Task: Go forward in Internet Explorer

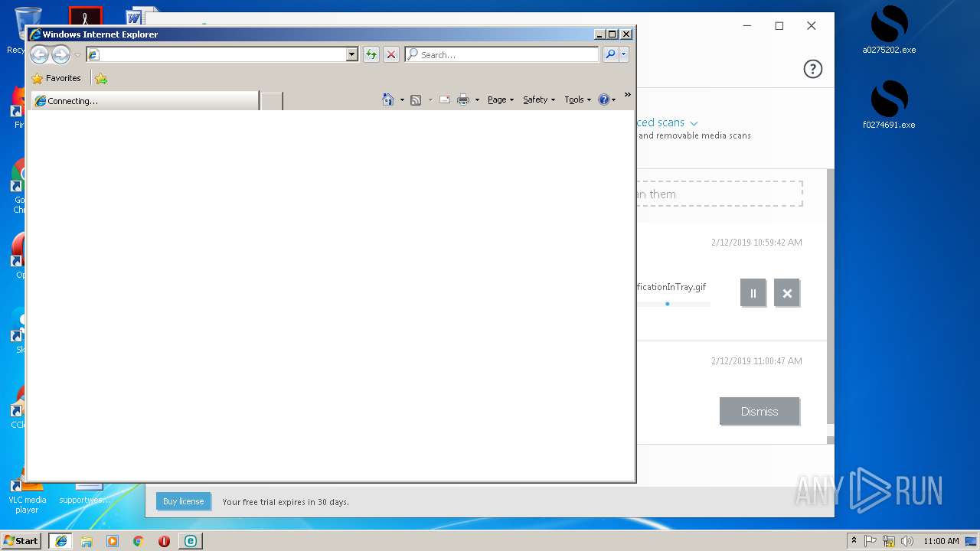Action: [60, 54]
